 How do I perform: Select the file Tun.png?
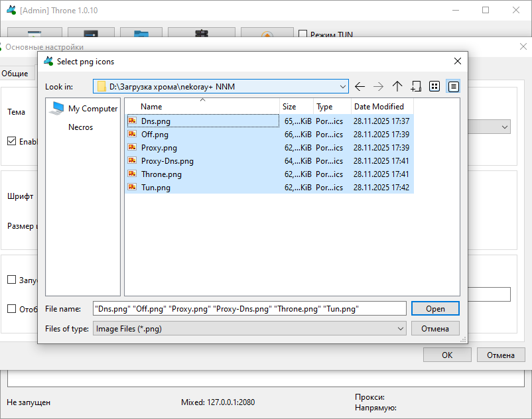coord(156,187)
